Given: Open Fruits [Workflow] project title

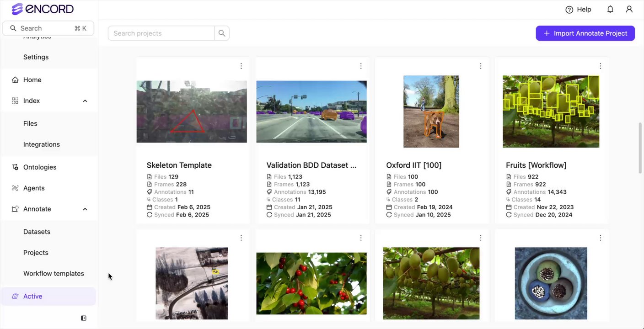Looking at the screenshot, I should (536, 165).
